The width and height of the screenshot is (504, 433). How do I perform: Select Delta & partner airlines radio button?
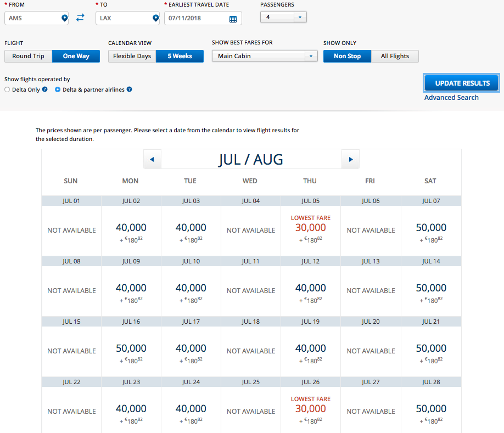point(58,89)
